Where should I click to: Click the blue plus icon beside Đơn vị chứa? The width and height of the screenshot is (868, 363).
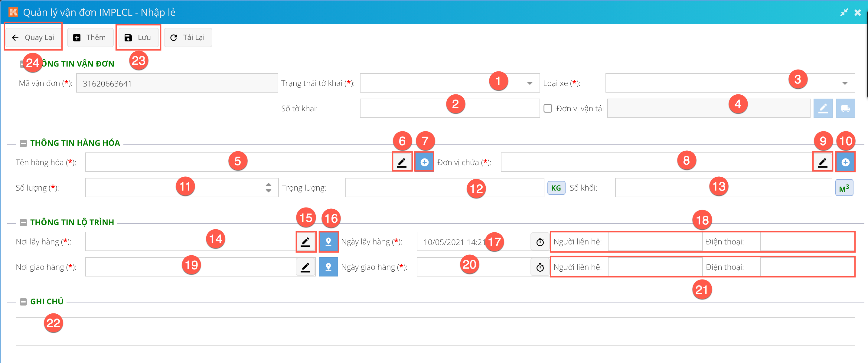(x=845, y=162)
